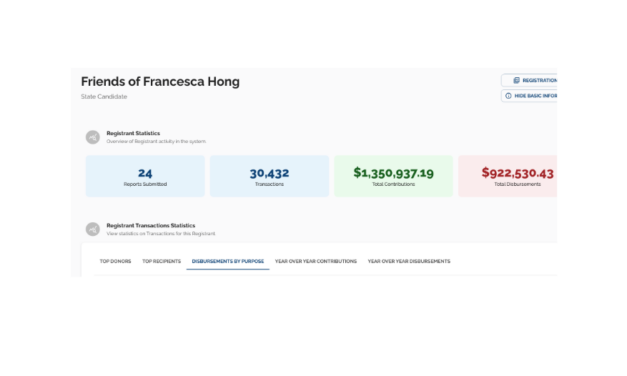Screen dimensions: 627x376
Task: Click the 24 Reports Submitted card
Action: (145, 176)
